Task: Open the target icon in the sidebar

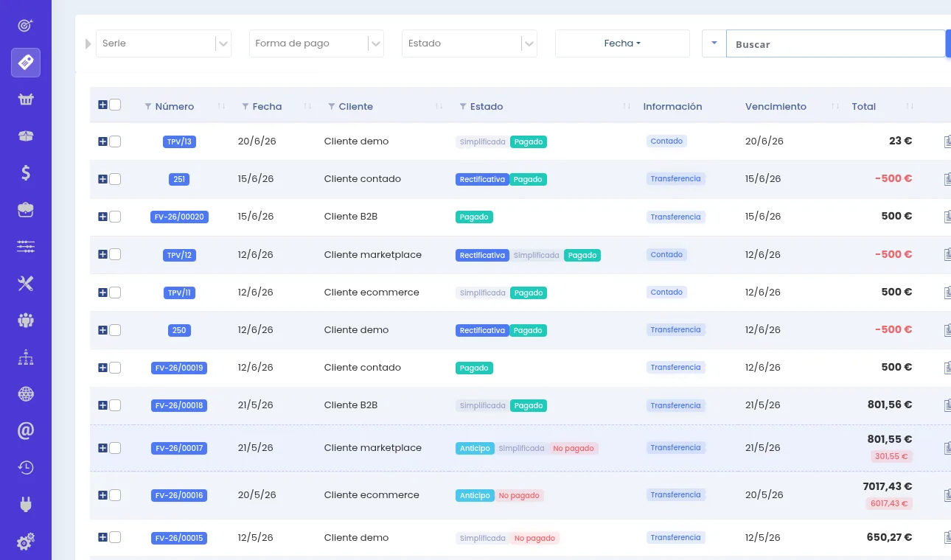Action: (x=26, y=26)
